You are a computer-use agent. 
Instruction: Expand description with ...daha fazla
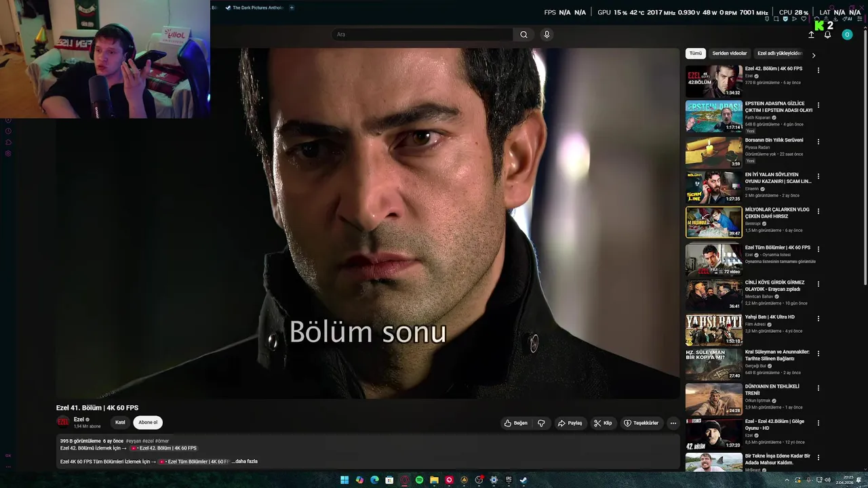click(244, 462)
